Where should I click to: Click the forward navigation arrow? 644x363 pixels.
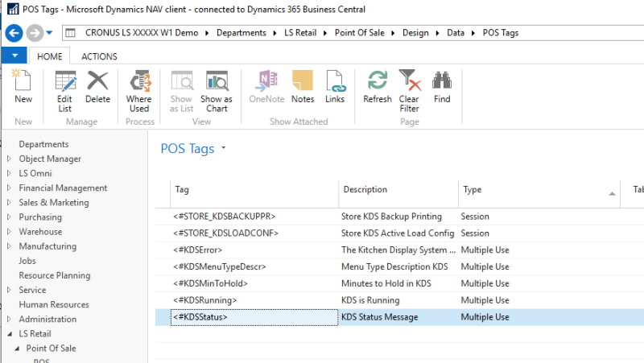tap(35, 33)
